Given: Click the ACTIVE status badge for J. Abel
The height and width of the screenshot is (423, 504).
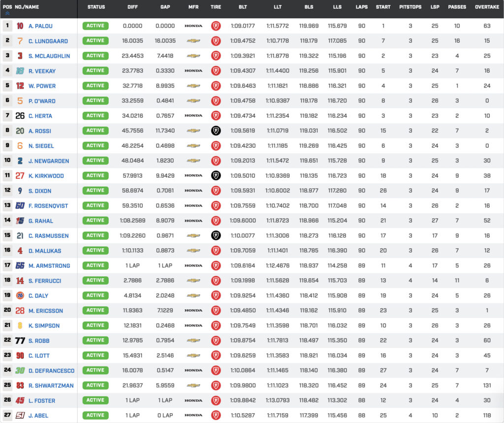Looking at the screenshot, I should pyautogui.click(x=95, y=415).
